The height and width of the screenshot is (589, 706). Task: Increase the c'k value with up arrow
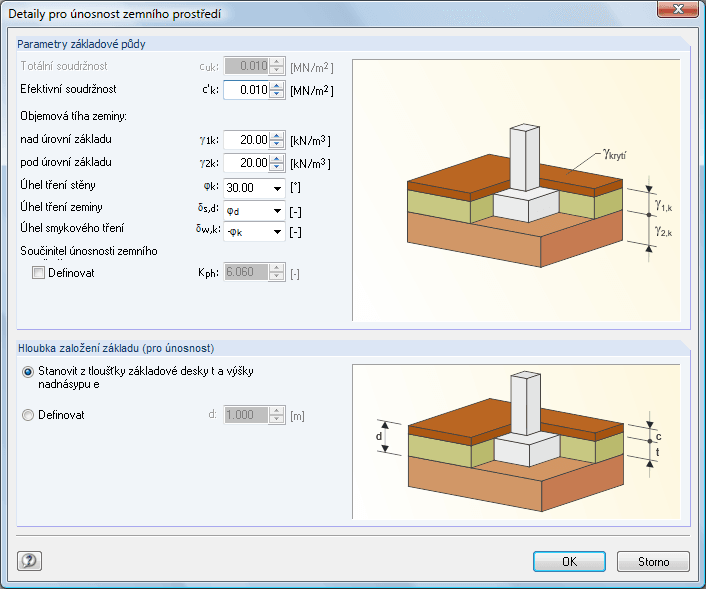(x=276, y=86)
